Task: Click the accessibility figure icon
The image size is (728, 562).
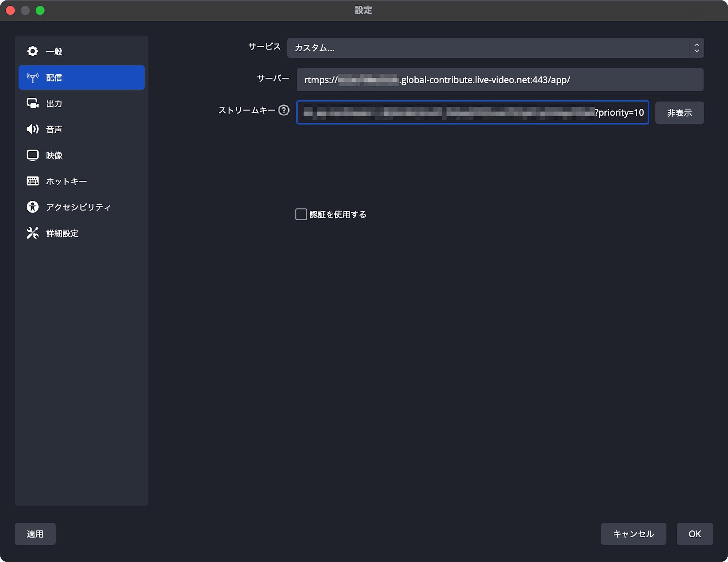Action: (x=32, y=207)
